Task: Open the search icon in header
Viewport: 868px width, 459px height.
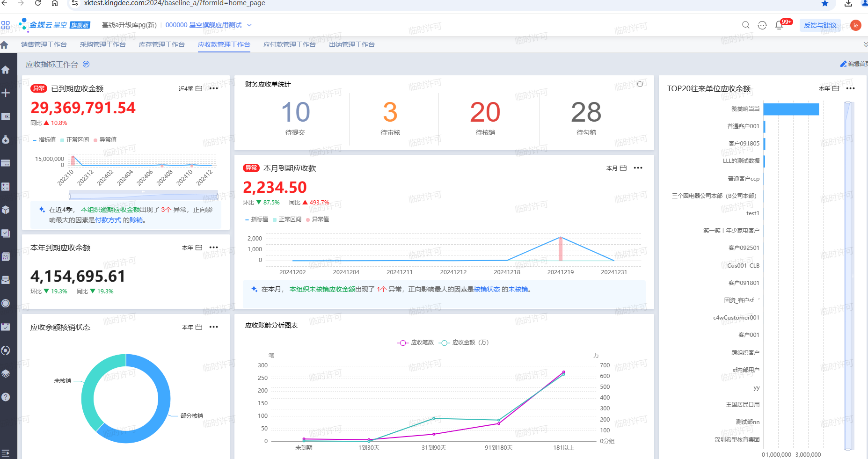Action: (x=746, y=25)
